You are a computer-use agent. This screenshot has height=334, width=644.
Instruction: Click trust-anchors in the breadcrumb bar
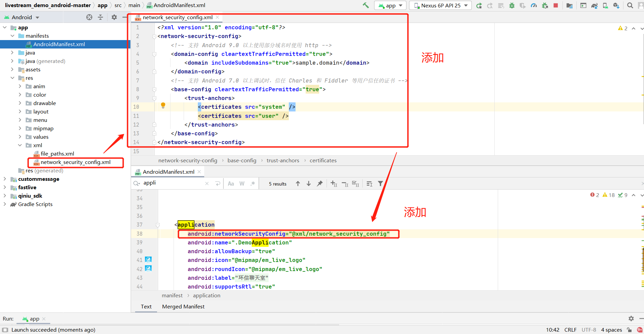point(283,160)
